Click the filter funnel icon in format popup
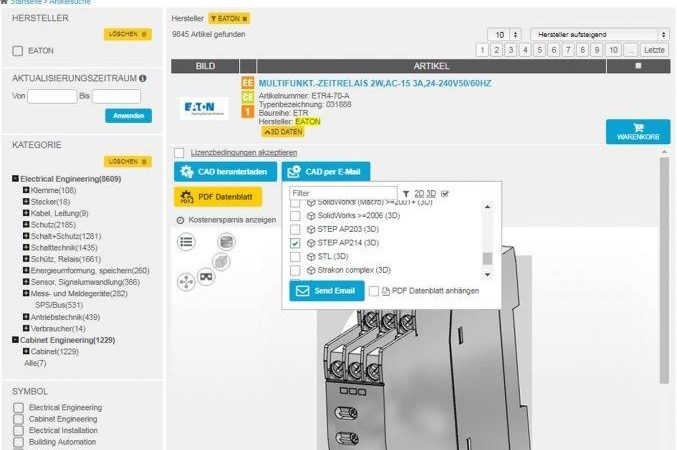The width and height of the screenshot is (677, 450). (x=406, y=194)
